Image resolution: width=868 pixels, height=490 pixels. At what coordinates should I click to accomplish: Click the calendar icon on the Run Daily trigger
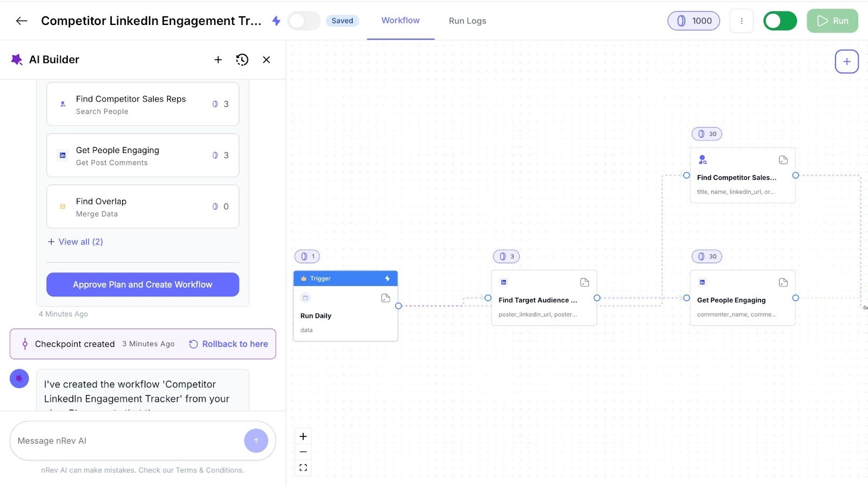(305, 297)
